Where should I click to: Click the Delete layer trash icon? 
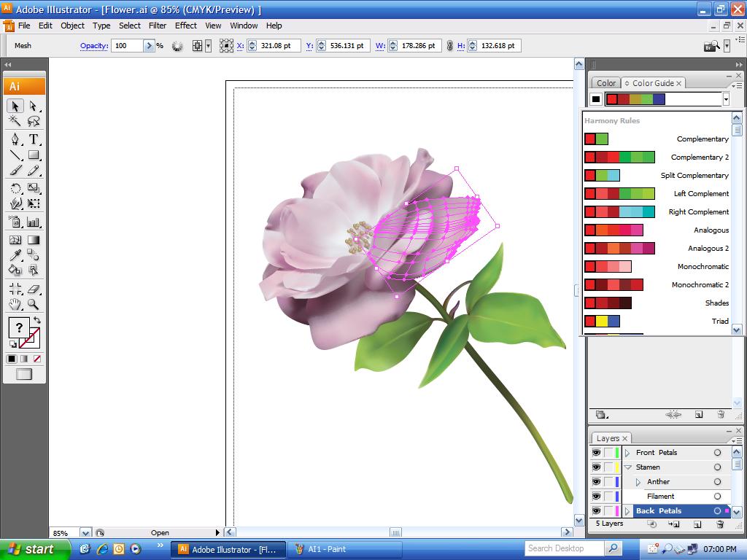click(720, 524)
